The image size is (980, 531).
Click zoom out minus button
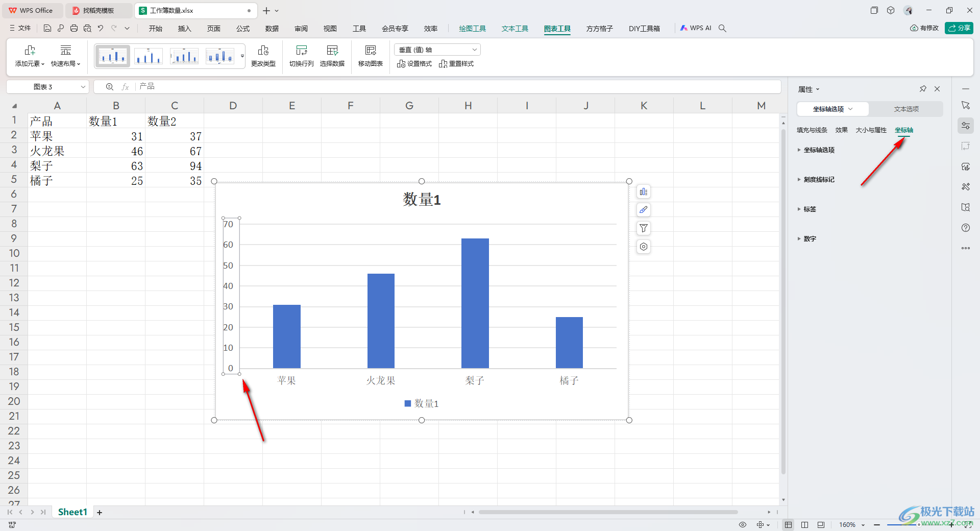click(876, 525)
